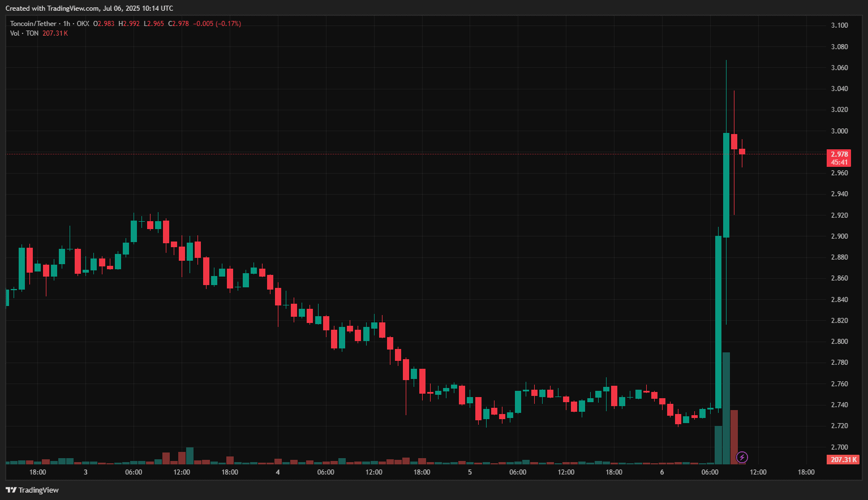Click the change value −0.005 (−0.17%)
This screenshot has width=868, height=500.
click(217, 24)
